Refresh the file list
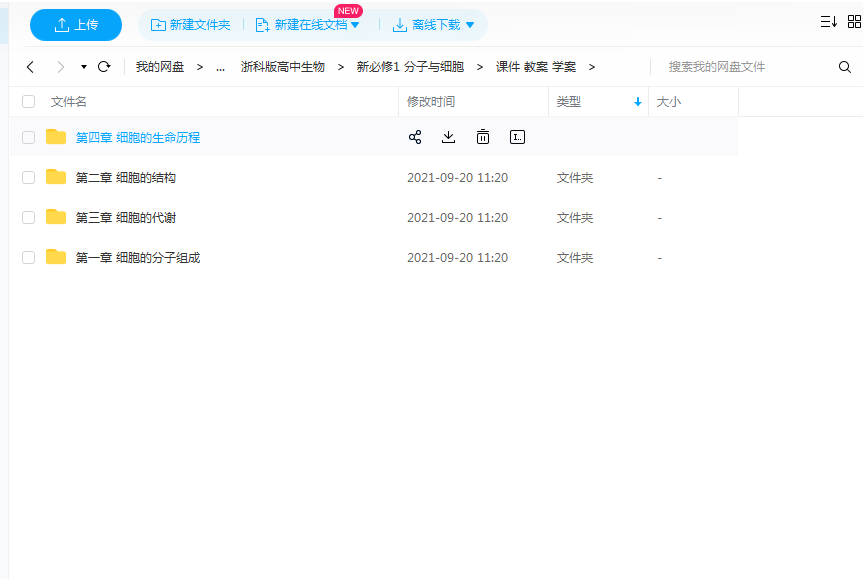Screen dimensions: 863x579 pyautogui.click(x=104, y=67)
